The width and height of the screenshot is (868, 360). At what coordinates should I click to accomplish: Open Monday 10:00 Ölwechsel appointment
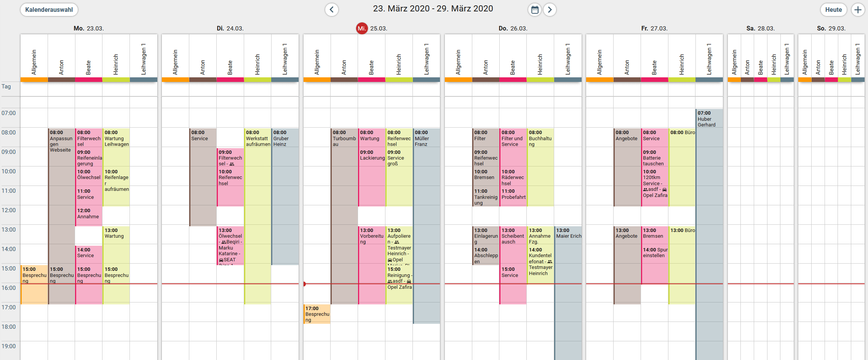89,176
